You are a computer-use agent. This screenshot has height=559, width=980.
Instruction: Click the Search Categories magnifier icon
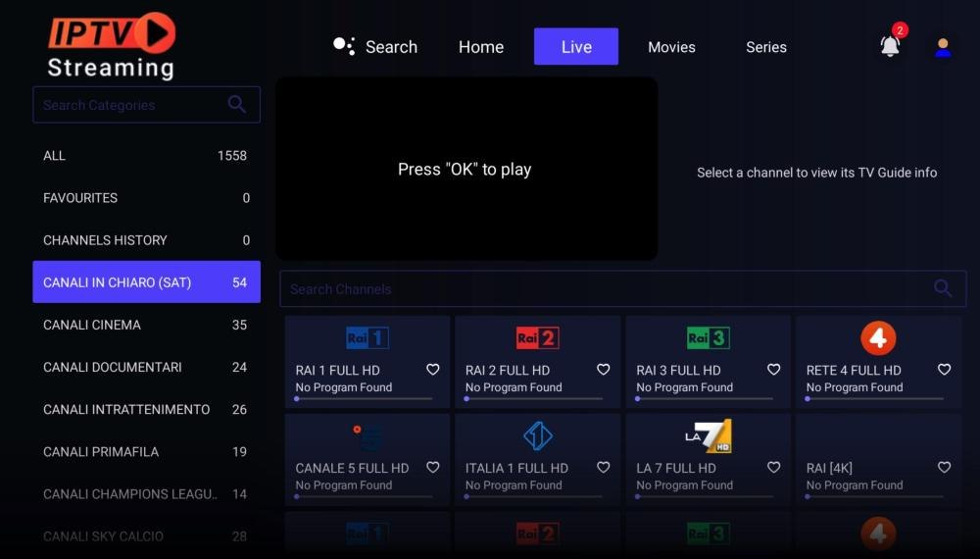point(236,105)
